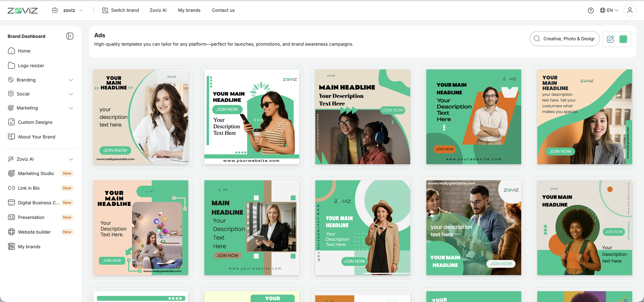Open the user profile avatar icon
The height and width of the screenshot is (302, 644).
click(x=630, y=10)
